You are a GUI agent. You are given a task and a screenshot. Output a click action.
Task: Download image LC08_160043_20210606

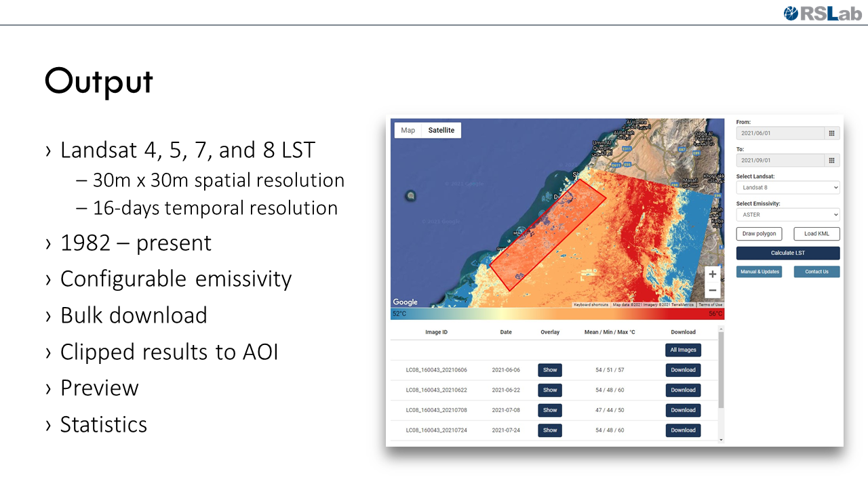683,370
